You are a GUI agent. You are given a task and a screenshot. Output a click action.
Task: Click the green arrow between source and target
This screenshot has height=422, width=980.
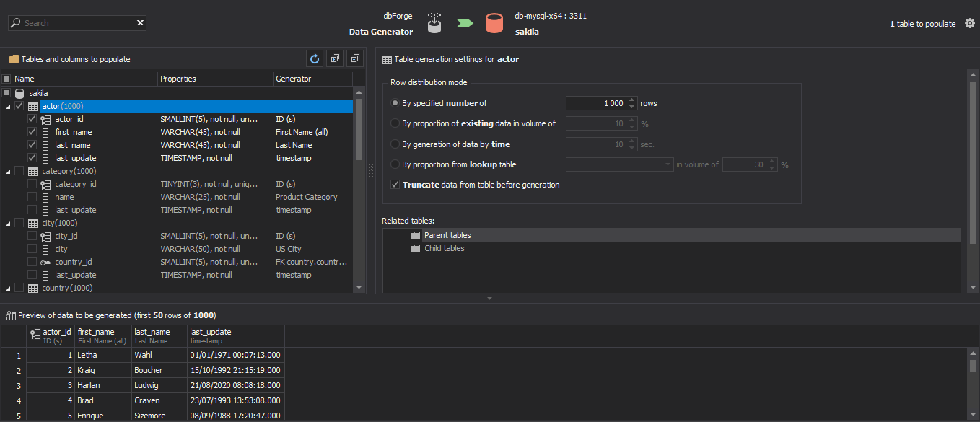coord(464,23)
